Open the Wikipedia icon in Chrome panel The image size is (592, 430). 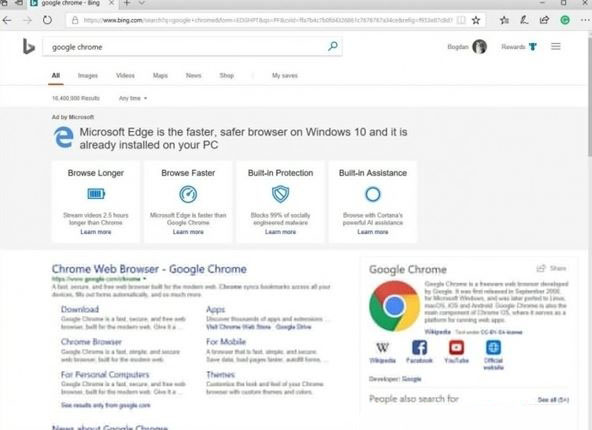pyautogui.click(x=382, y=348)
